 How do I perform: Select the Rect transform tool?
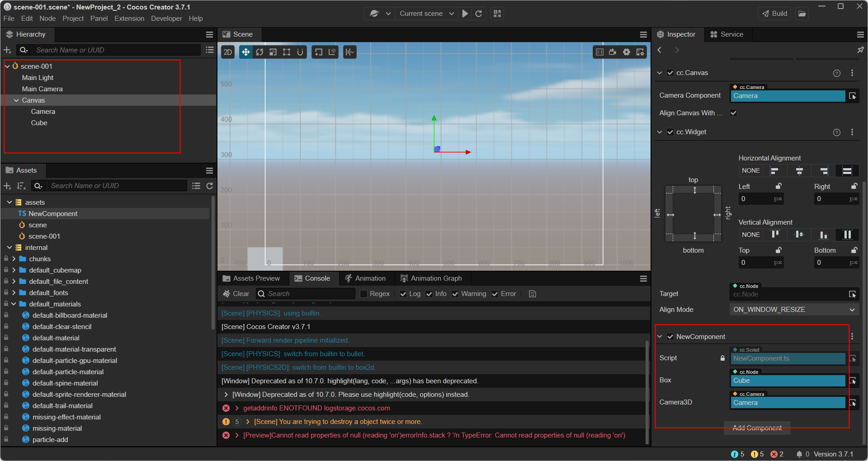[287, 52]
